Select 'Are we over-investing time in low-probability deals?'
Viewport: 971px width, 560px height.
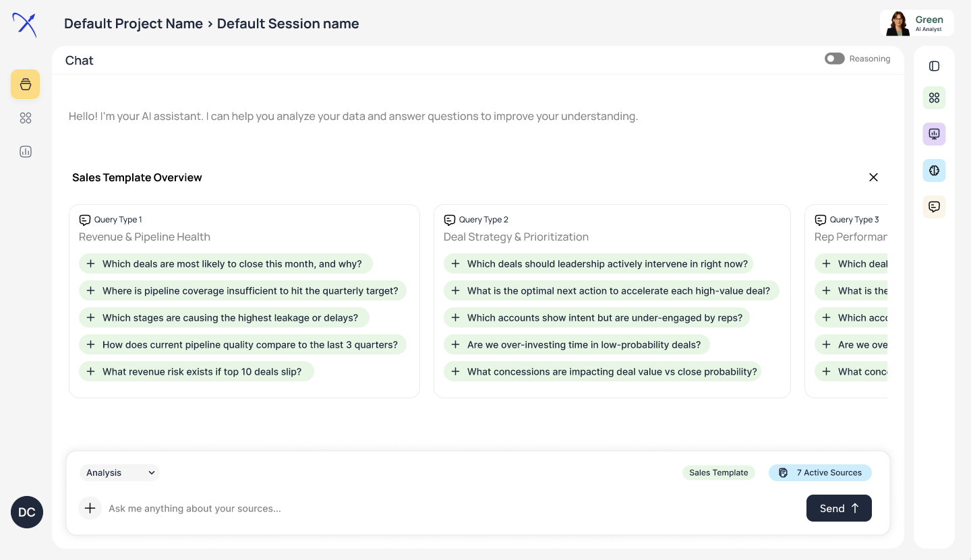point(577,344)
